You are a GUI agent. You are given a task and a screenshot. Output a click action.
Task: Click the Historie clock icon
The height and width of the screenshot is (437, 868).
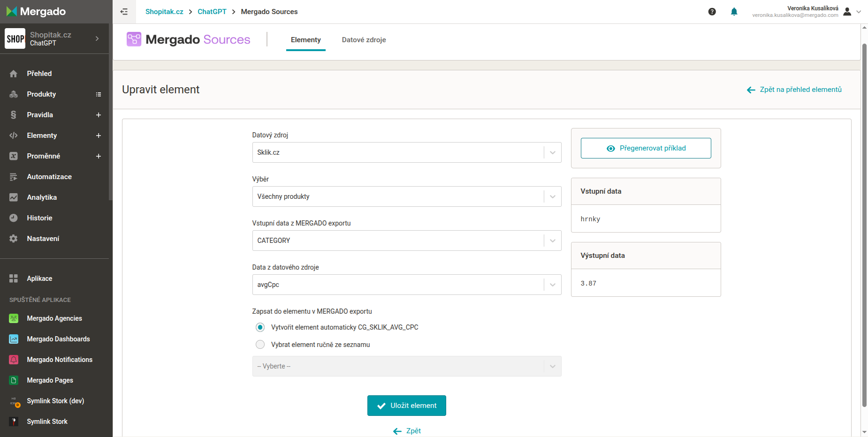point(14,218)
